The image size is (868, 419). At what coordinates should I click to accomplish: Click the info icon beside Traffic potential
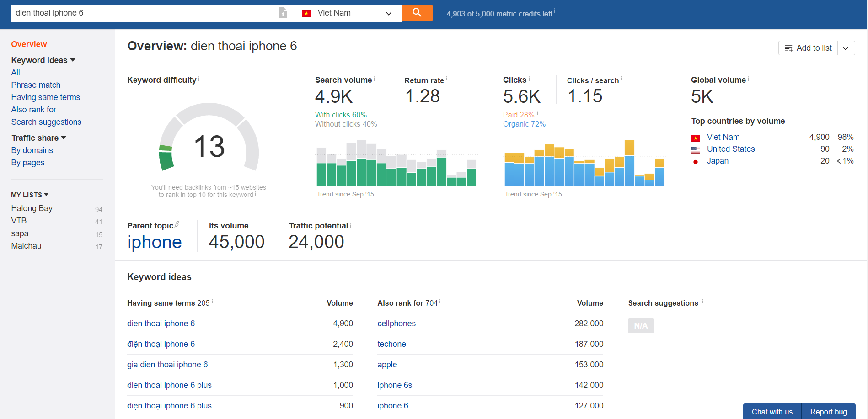coord(351,226)
